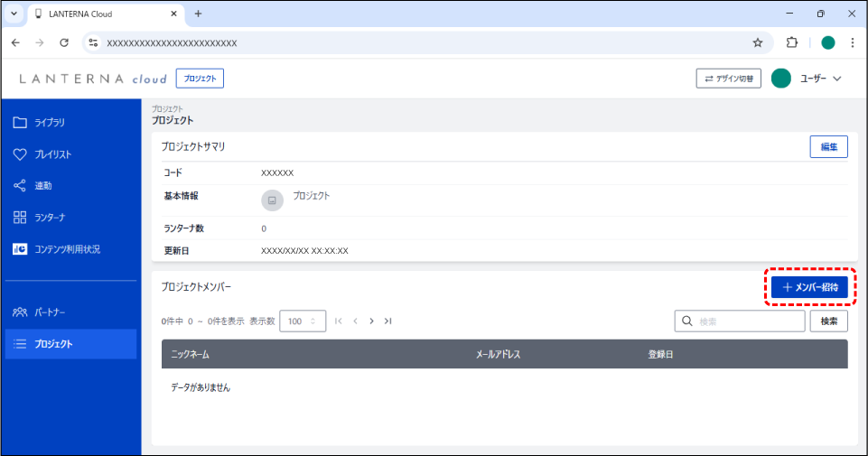Screen dimensions: 868x456
Task: Bookmark this page with the star icon
Action: point(758,42)
